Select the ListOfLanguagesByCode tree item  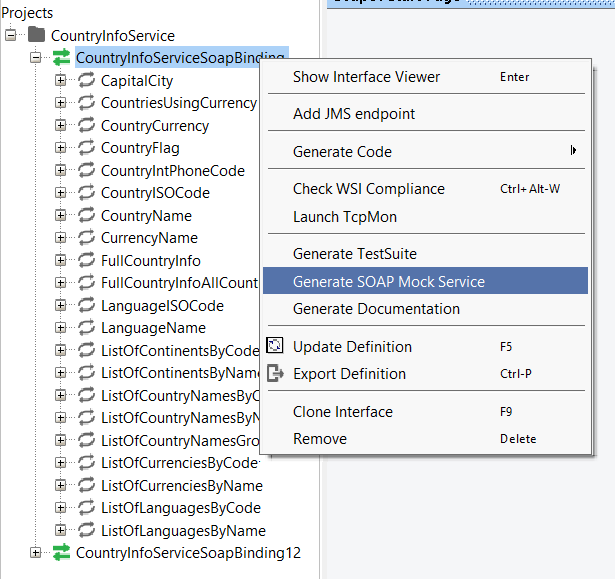181,508
